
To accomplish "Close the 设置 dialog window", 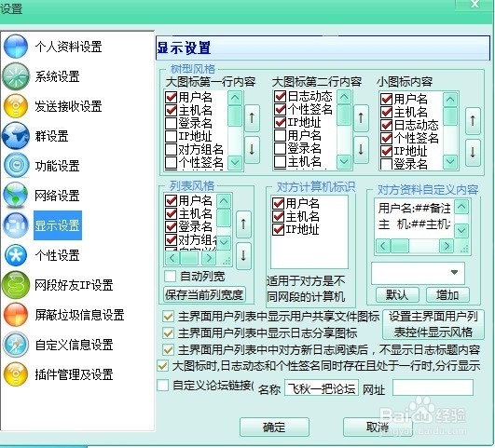I will (x=474, y=5).
